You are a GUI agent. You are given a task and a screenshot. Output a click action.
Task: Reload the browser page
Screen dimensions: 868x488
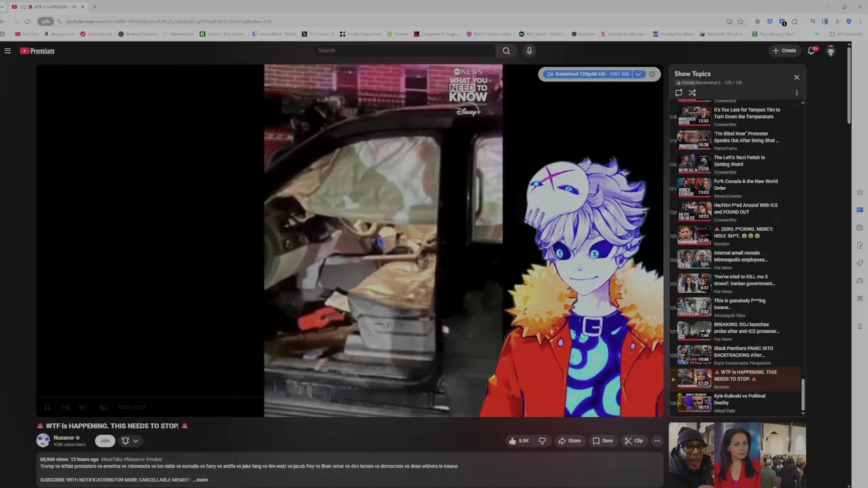(27, 21)
